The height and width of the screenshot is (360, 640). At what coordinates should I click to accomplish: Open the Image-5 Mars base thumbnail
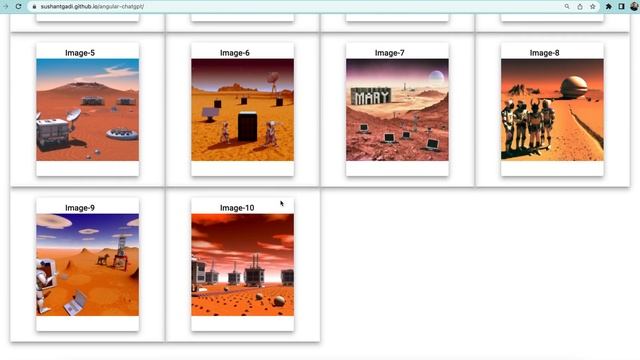tap(87, 110)
